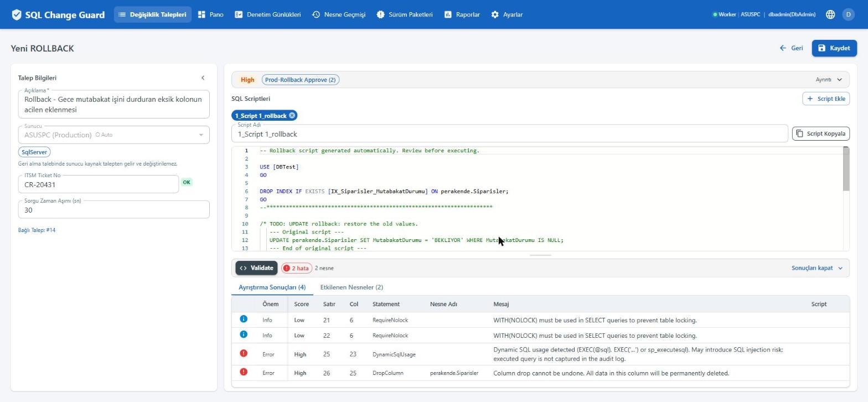Image resolution: width=868 pixels, height=402 pixels.
Task: Open the Pano dashboard menu
Action: (x=210, y=14)
